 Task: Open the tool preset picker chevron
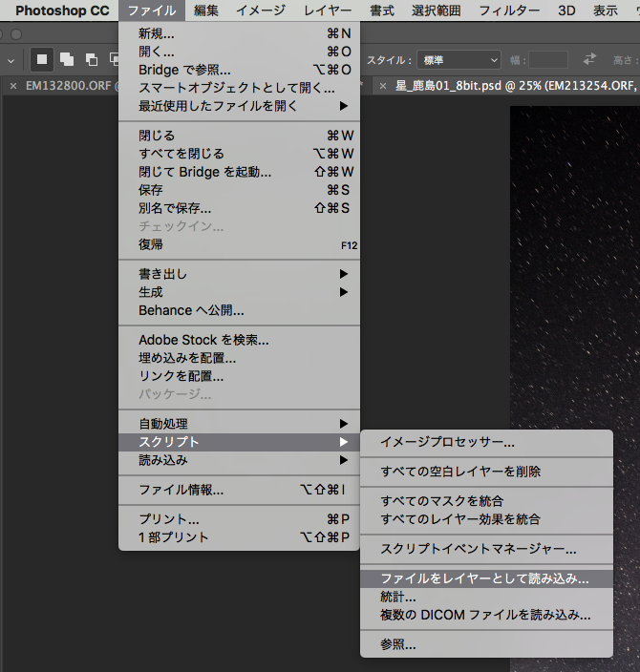pyautogui.click(x=11, y=61)
